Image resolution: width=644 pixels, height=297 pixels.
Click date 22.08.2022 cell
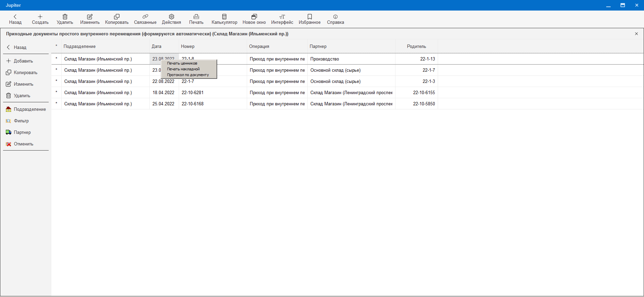(x=163, y=82)
